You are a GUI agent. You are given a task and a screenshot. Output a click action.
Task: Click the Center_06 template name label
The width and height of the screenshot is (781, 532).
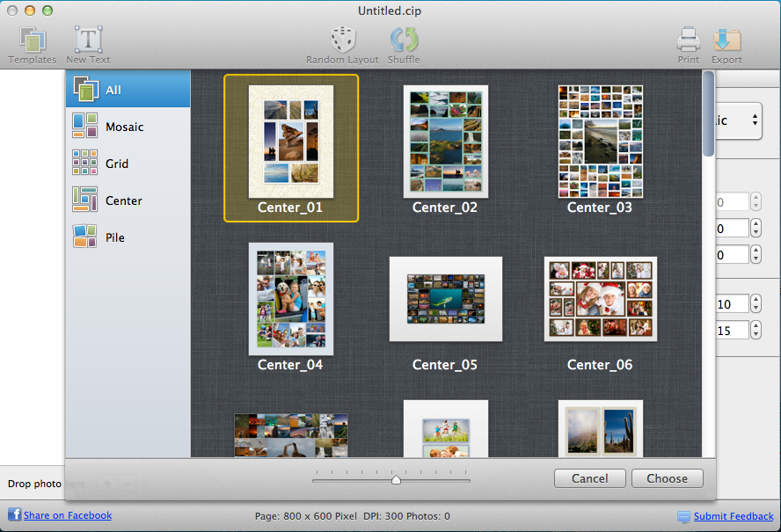[x=600, y=365]
